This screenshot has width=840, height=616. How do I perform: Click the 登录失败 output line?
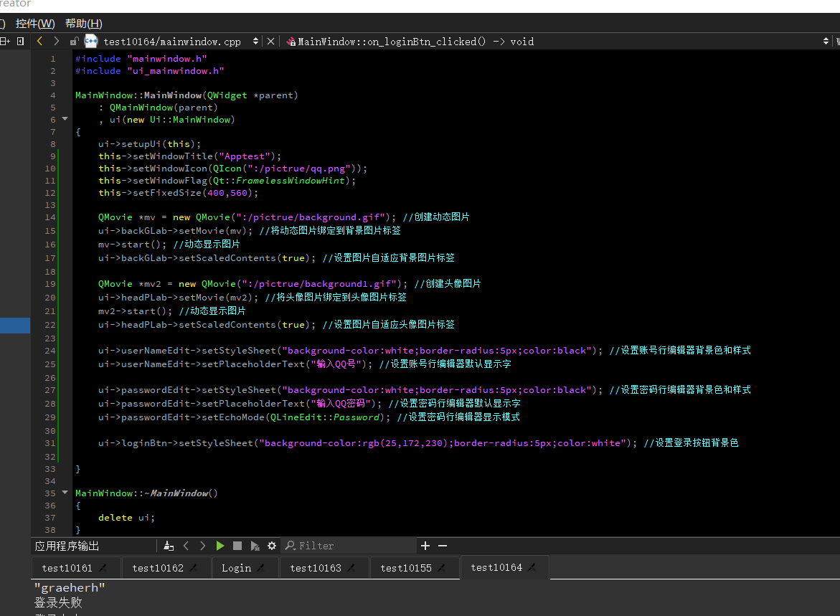pyautogui.click(x=58, y=602)
